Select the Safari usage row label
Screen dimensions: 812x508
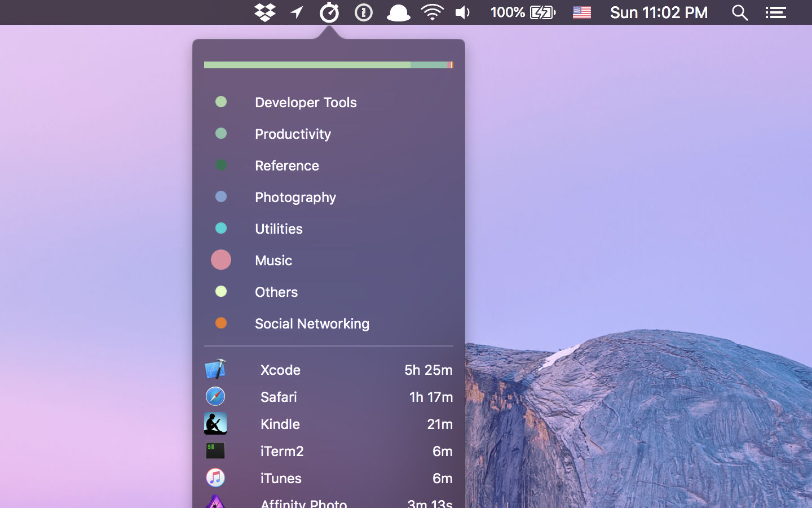[x=279, y=397]
